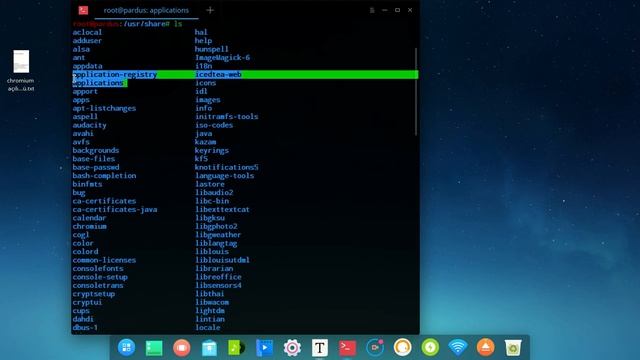Maximize the terminal window
Screen dimensions: 640x360
[397, 10]
